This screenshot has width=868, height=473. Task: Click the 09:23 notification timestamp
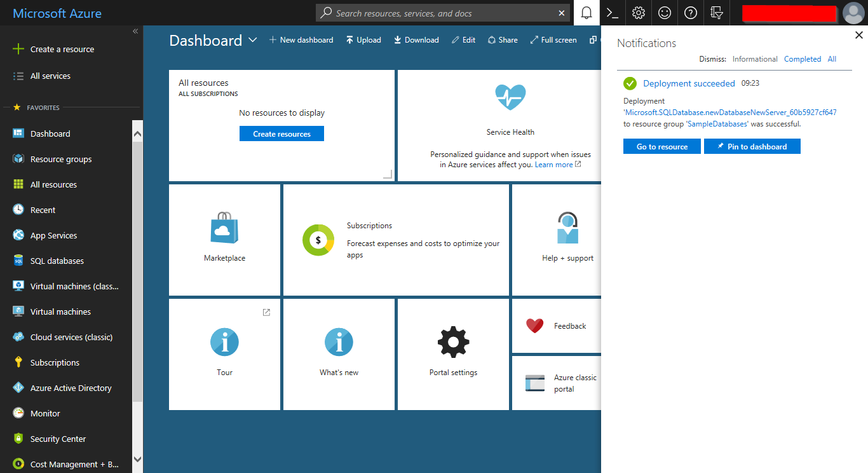[750, 83]
